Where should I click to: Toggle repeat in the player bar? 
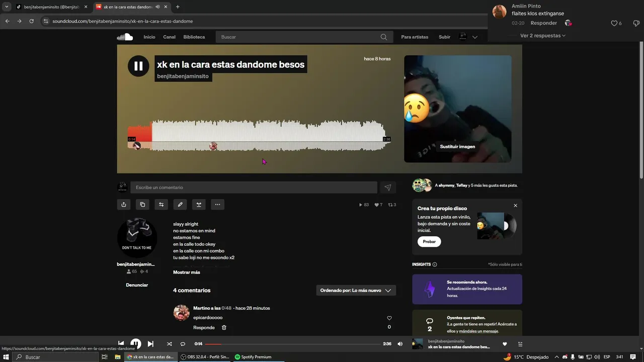(183, 344)
